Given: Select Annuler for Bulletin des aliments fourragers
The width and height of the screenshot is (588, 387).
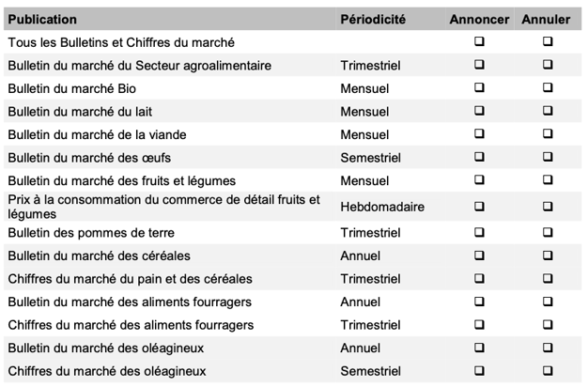Looking at the screenshot, I should pyautogui.click(x=547, y=302).
